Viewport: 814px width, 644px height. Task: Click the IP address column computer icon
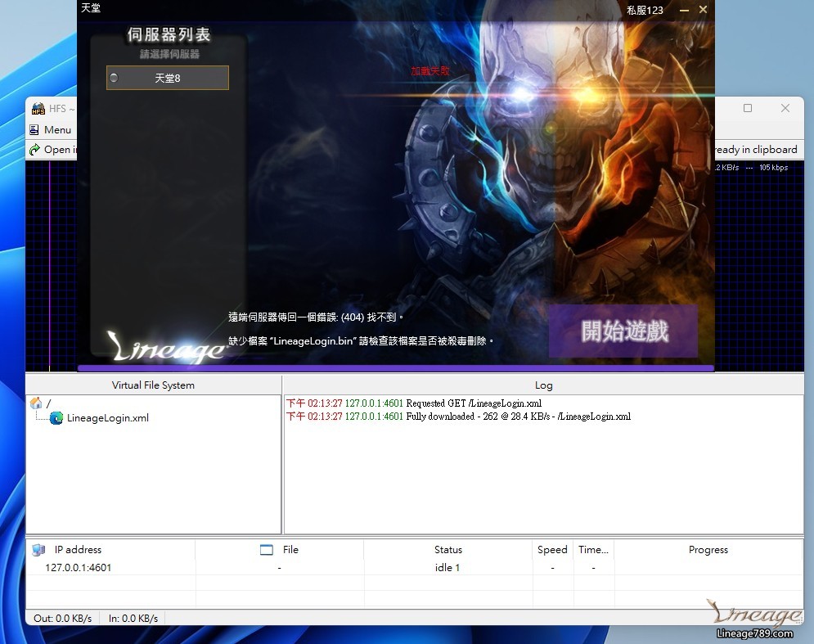pyautogui.click(x=38, y=549)
